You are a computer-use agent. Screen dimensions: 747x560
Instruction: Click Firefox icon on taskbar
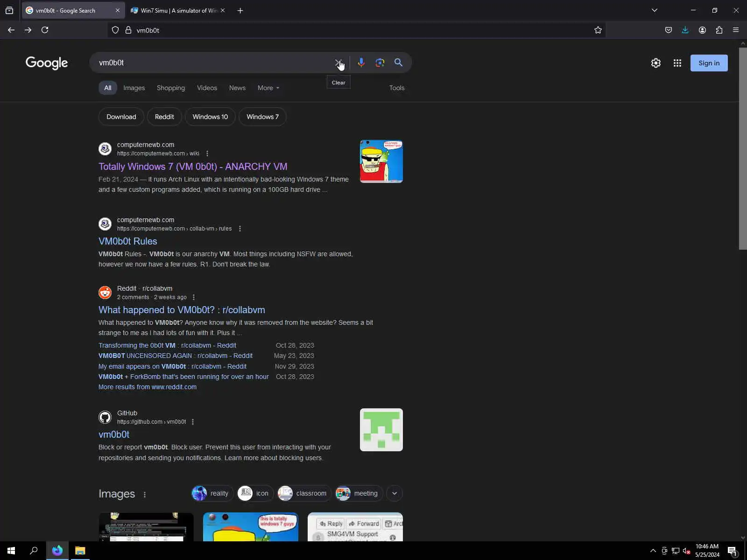pos(57,551)
